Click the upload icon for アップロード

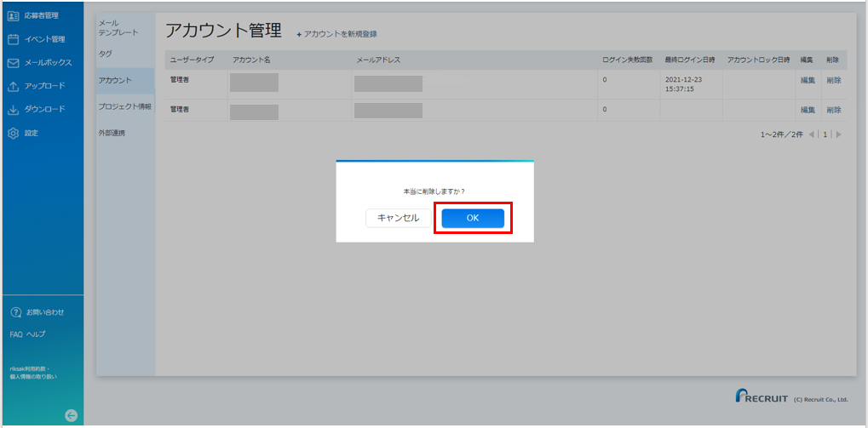(x=14, y=86)
